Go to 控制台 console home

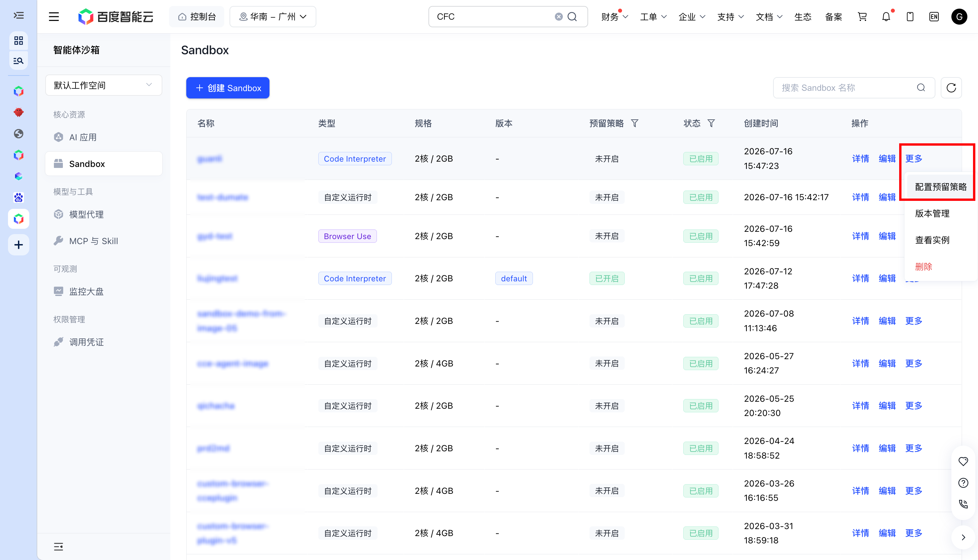pyautogui.click(x=197, y=17)
